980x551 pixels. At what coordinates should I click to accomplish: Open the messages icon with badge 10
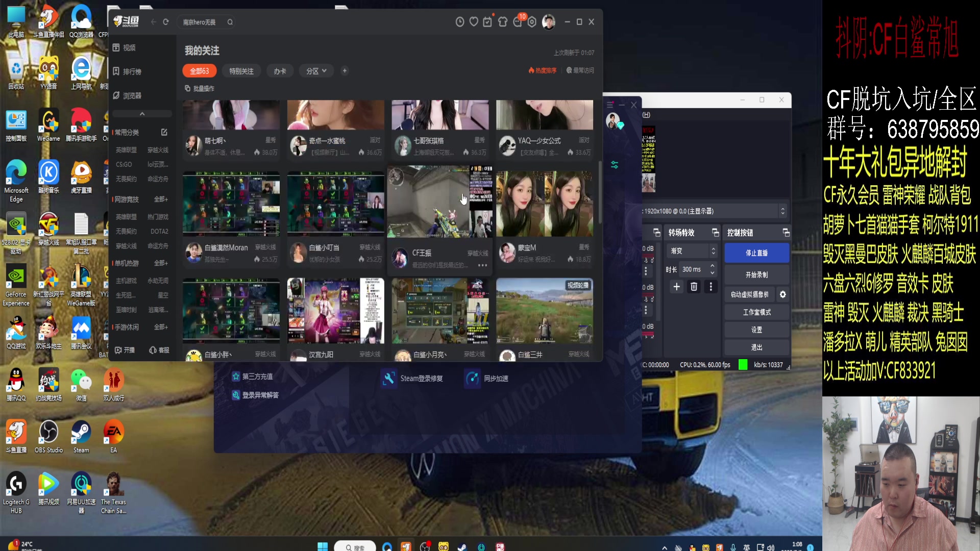(x=518, y=21)
